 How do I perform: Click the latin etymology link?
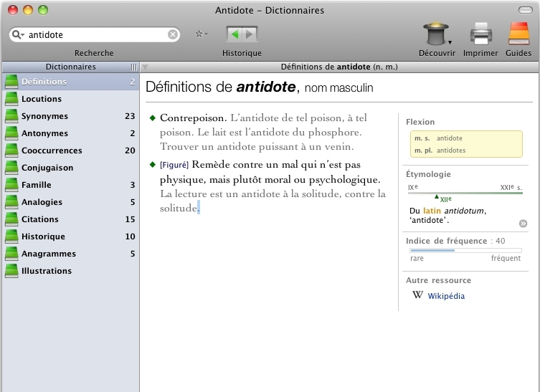point(432,211)
